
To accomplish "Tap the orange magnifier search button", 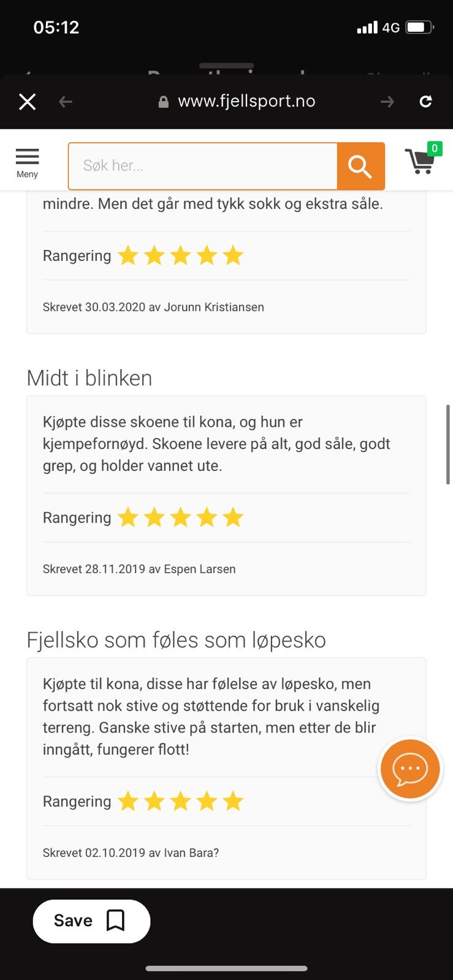I will (x=360, y=166).
